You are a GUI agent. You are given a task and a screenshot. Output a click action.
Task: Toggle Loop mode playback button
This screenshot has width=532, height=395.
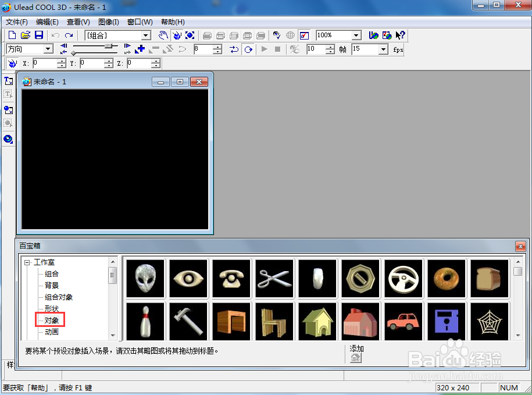(x=248, y=49)
